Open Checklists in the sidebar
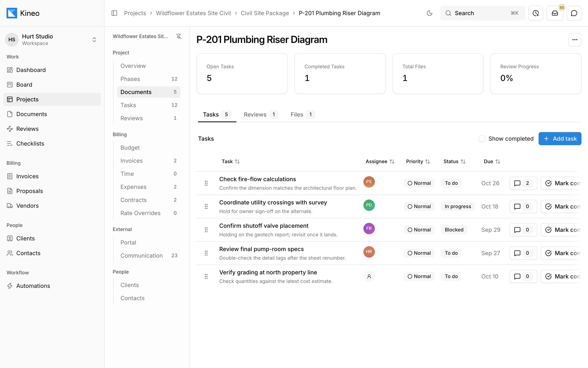This screenshot has height=368, width=588. 52,144
